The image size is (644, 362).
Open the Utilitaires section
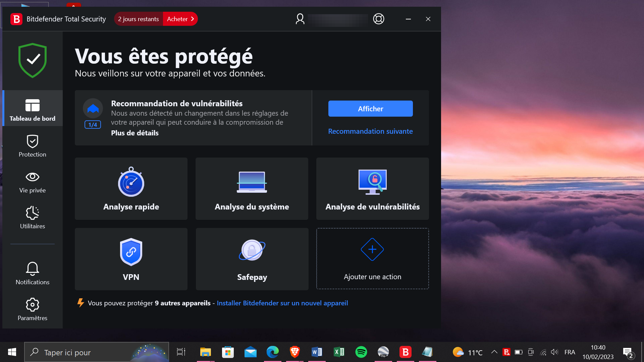pos(32,218)
